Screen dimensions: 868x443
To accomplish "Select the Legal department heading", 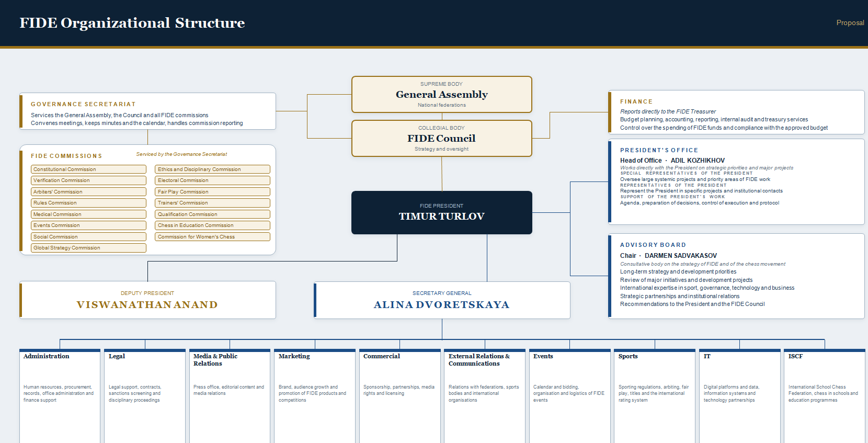I will [117, 356].
